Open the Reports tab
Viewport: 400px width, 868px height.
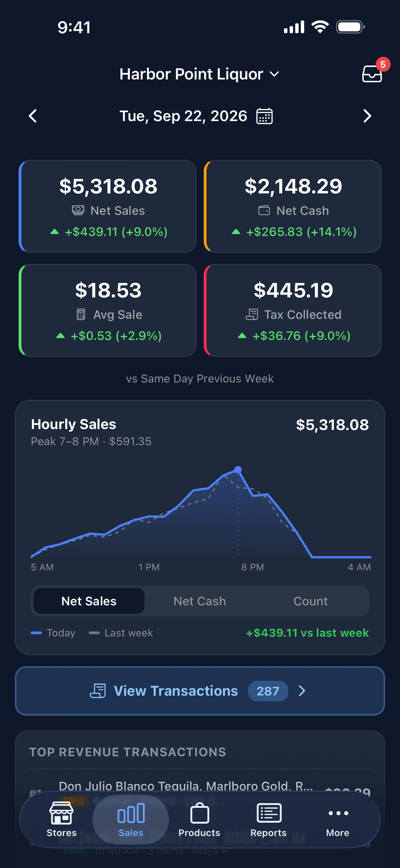[268, 819]
